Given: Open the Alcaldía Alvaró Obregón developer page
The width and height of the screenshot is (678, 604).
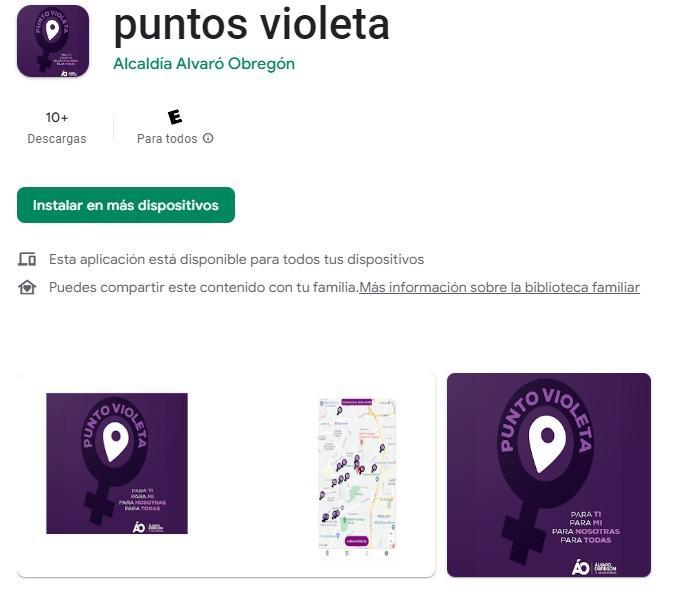Looking at the screenshot, I should coord(204,64).
